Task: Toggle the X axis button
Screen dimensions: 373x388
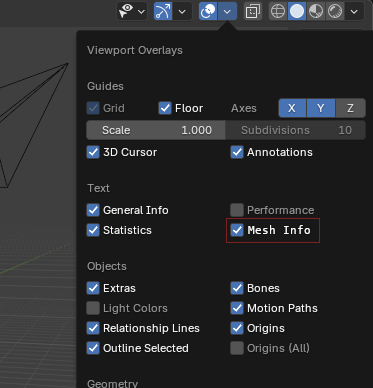Action: coord(292,108)
